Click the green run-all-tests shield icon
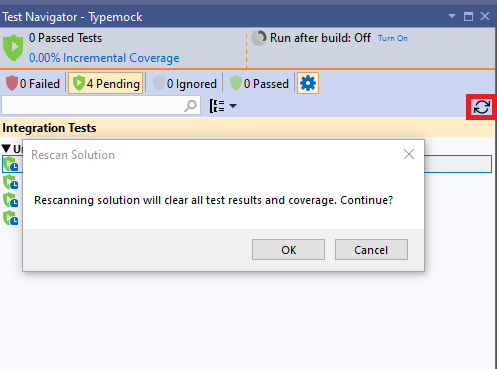497x369 pixels. tap(13, 47)
